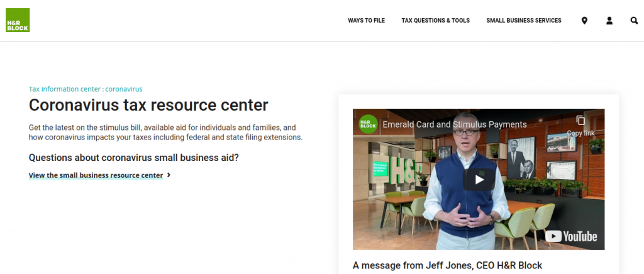Click the caption A message from Jeff Jones
This screenshot has width=644, height=274.
coord(447,265)
